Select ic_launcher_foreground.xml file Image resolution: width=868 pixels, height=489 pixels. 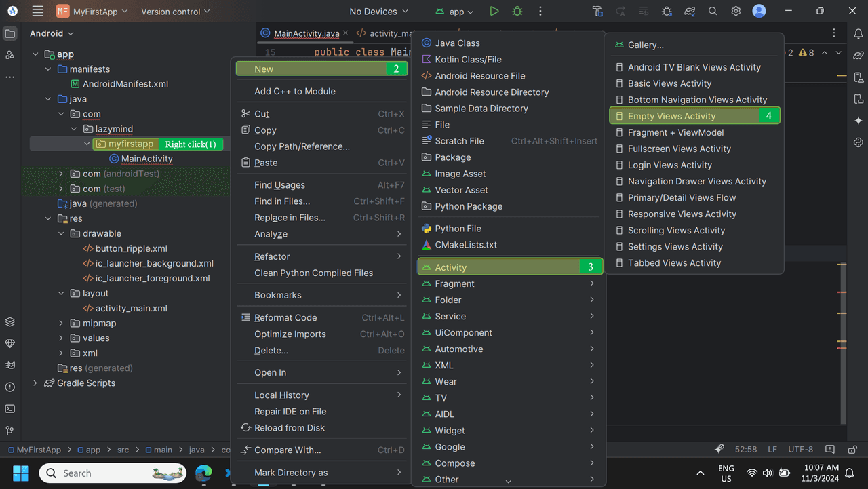click(152, 278)
